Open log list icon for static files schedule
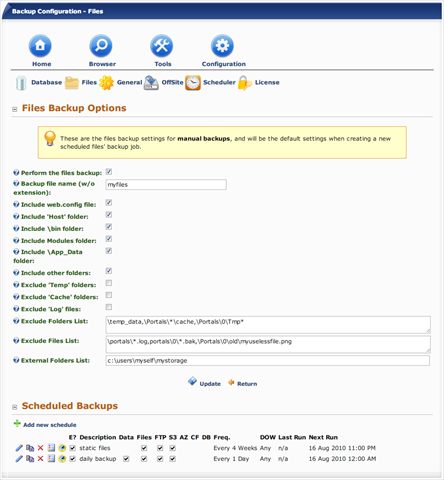Image resolution: width=444 pixels, height=480 pixels. (51, 448)
